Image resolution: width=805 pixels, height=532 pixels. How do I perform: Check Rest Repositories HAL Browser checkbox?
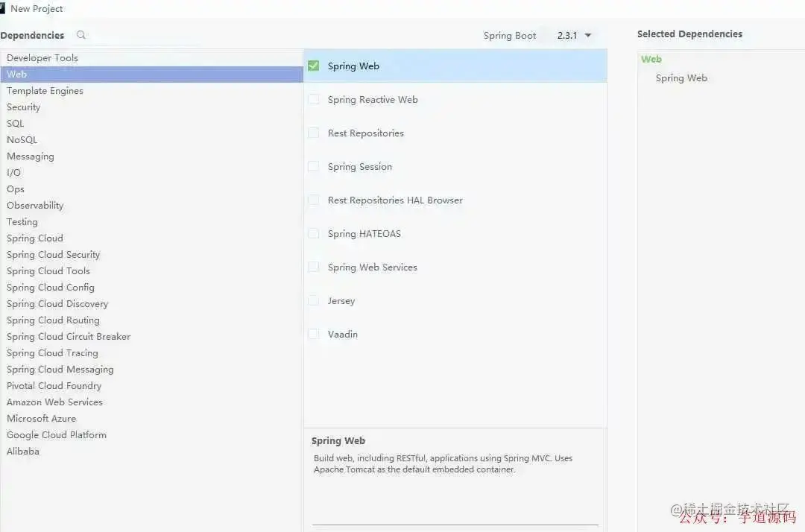313,200
